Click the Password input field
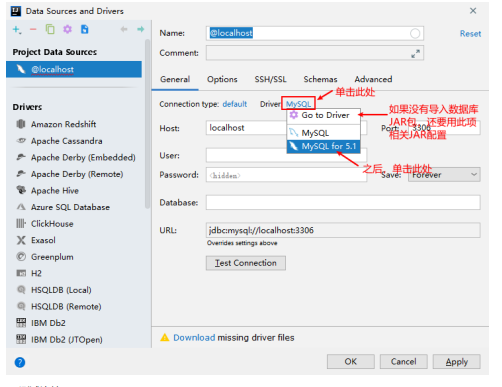Viewport: 502px width, 387px height. click(286, 175)
